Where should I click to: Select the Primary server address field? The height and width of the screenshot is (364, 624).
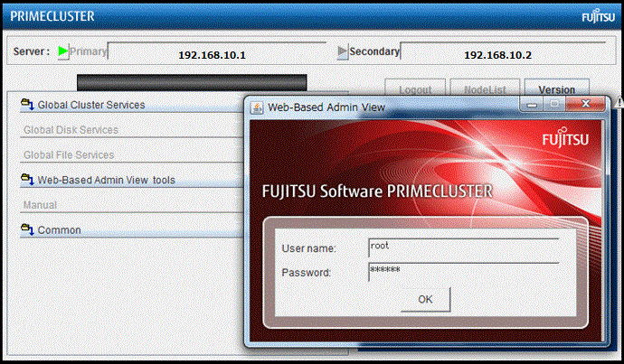tap(212, 54)
